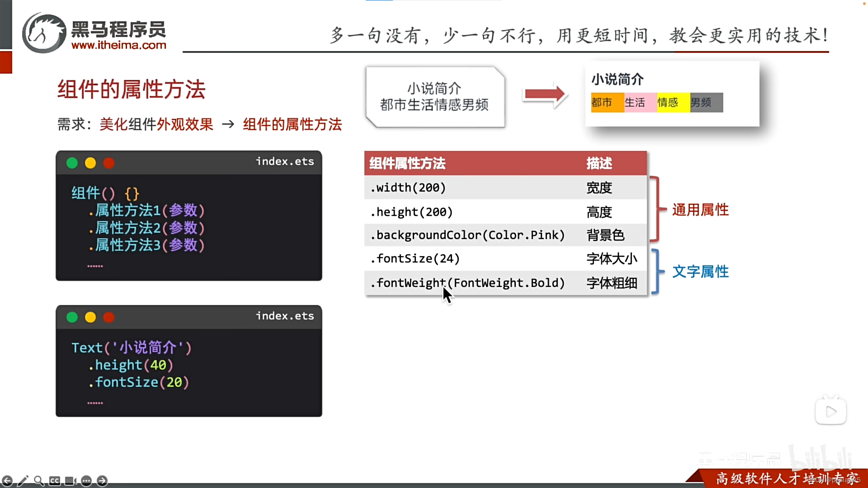Click the camera icon in slideshow toolbar

coord(71,481)
